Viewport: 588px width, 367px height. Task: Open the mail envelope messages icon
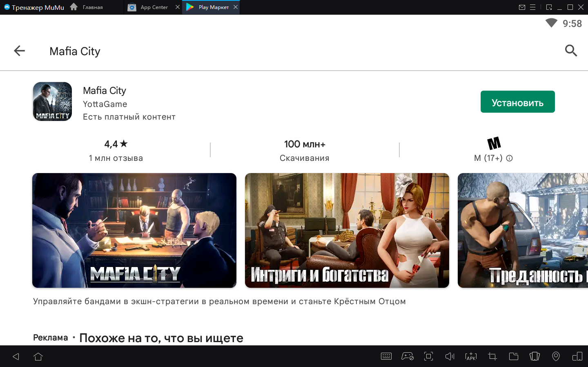click(522, 7)
